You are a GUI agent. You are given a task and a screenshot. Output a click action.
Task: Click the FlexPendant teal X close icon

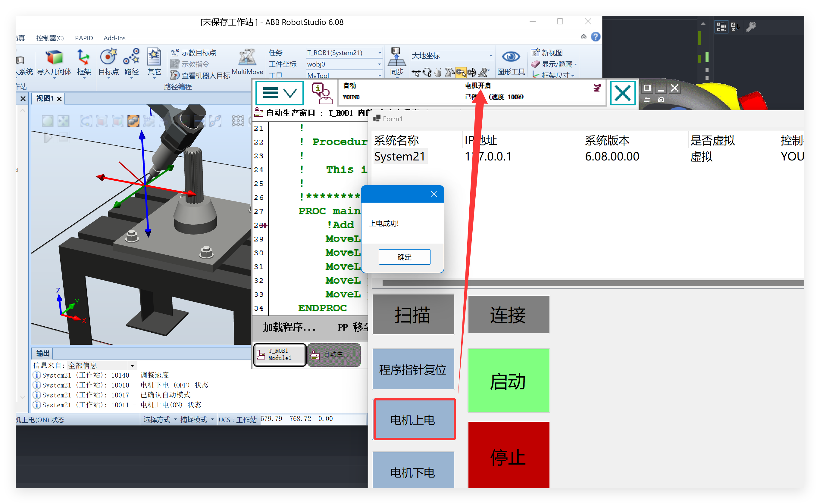pyautogui.click(x=622, y=93)
